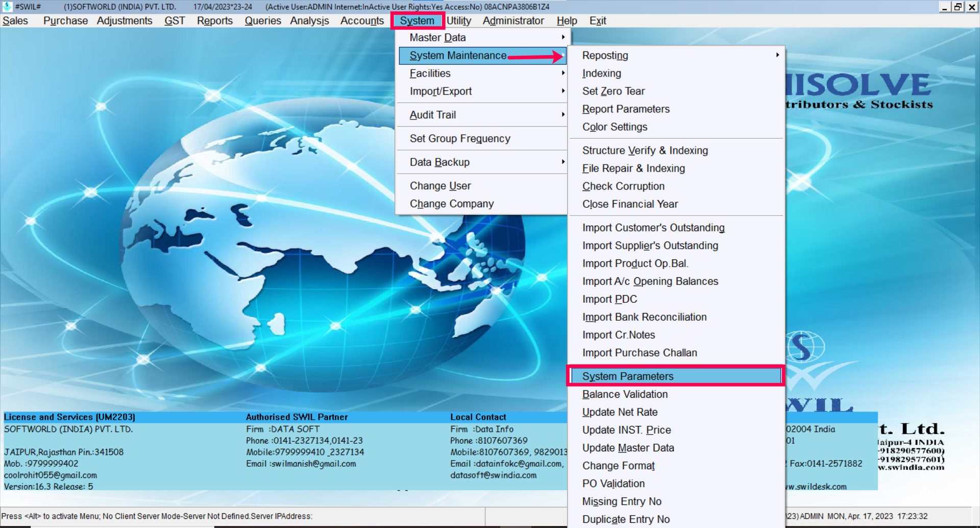The image size is (980, 528).
Task: Select Change Format
Action: tap(676, 466)
